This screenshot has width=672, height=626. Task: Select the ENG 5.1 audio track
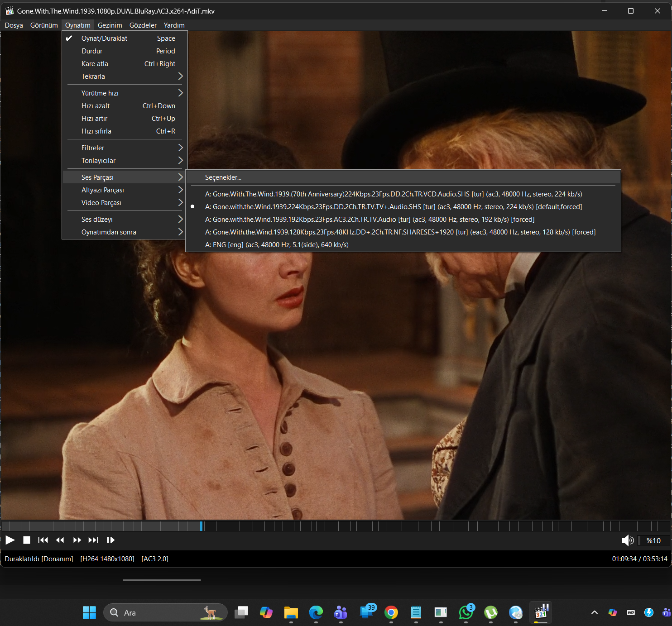pos(403,245)
